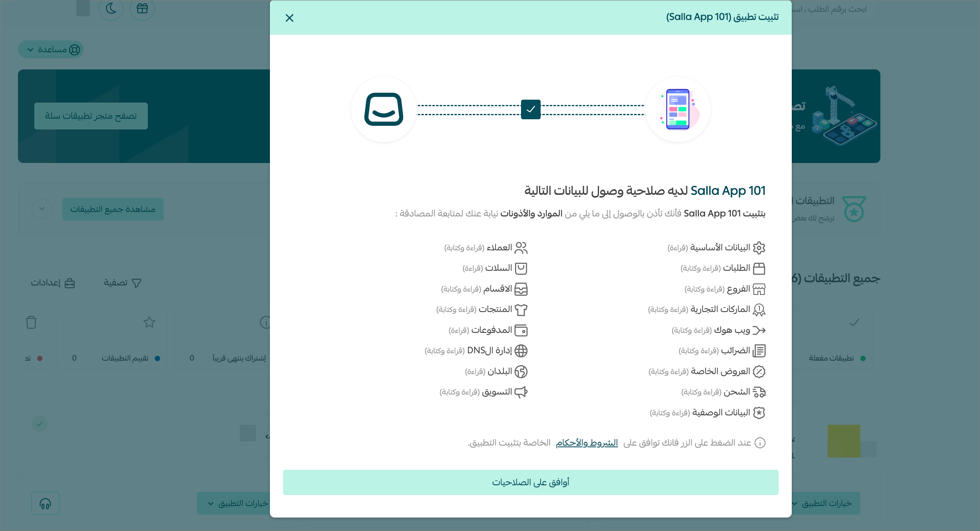Open the إعدادات settings option
980x531 pixels.
tap(53, 283)
